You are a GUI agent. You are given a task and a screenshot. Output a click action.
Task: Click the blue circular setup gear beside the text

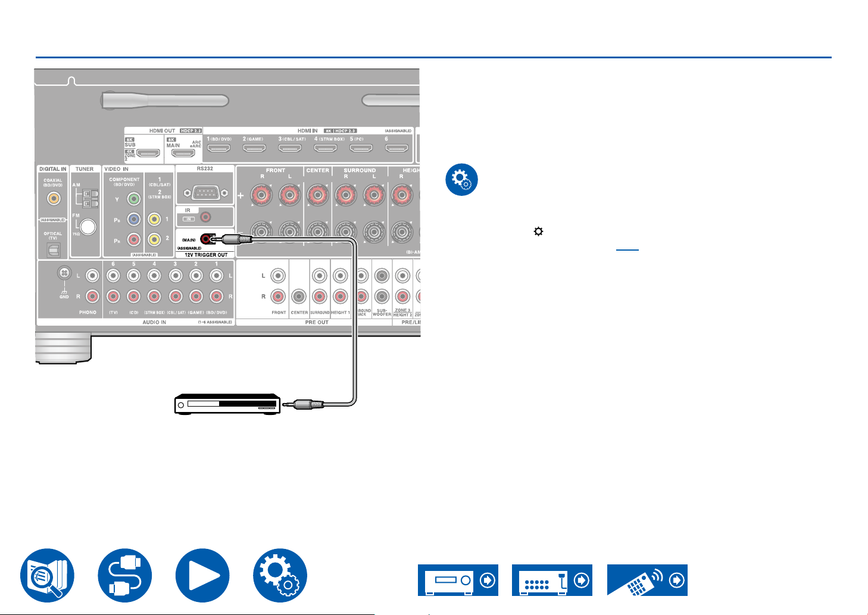coord(461,179)
